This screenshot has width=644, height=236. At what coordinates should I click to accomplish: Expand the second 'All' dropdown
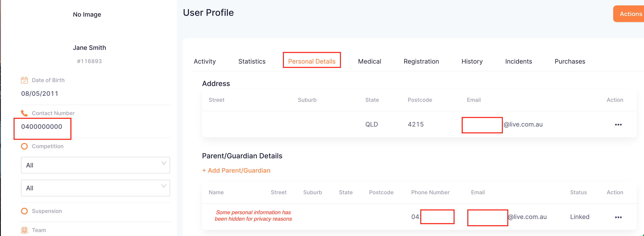95,188
